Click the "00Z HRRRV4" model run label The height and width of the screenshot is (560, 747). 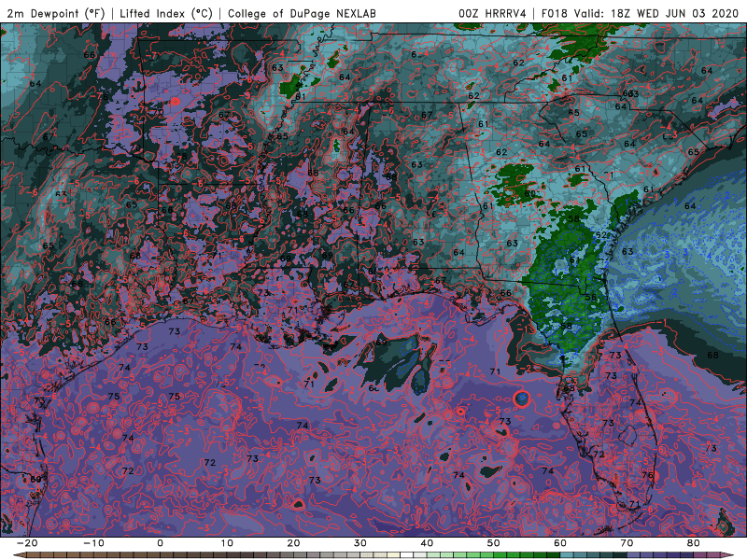pos(492,13)
